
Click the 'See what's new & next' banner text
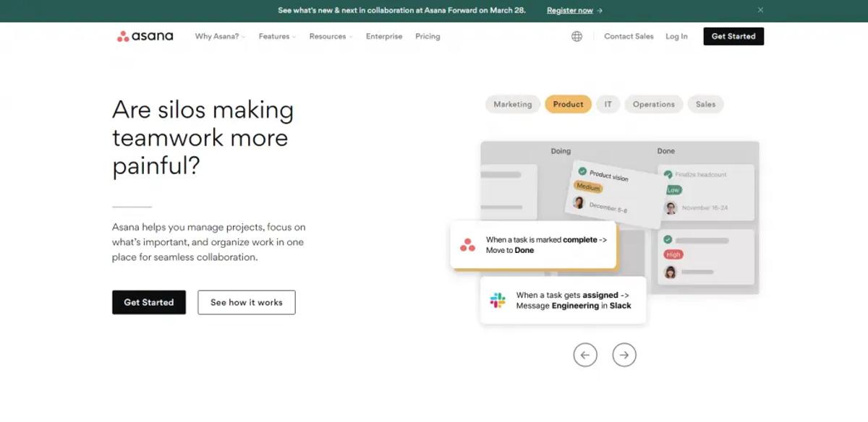(x=401, y=10)
